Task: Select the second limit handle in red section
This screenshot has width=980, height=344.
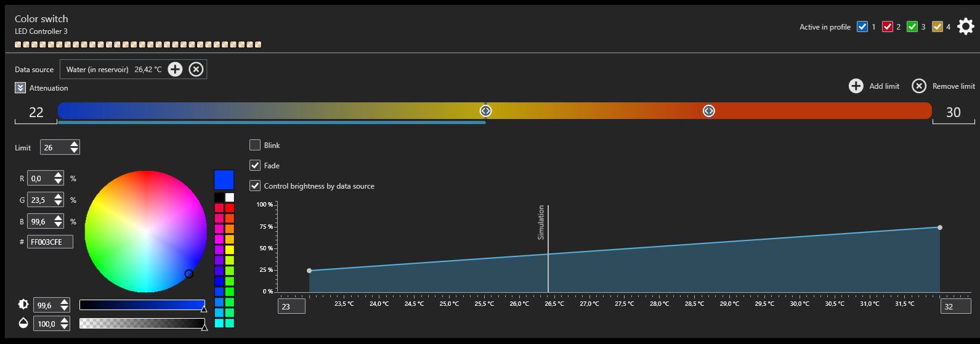Action: [708, 111]
